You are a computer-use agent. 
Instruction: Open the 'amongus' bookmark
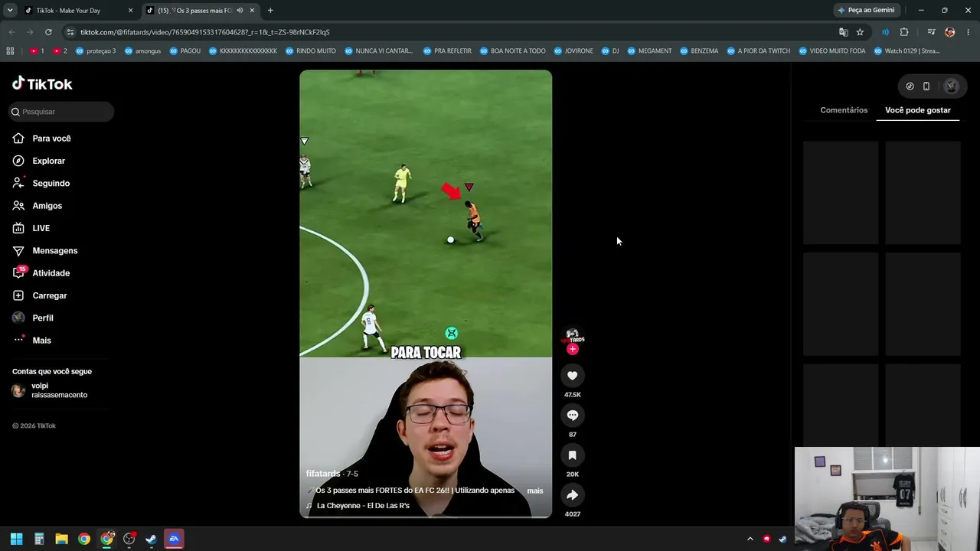click(143, 51)
